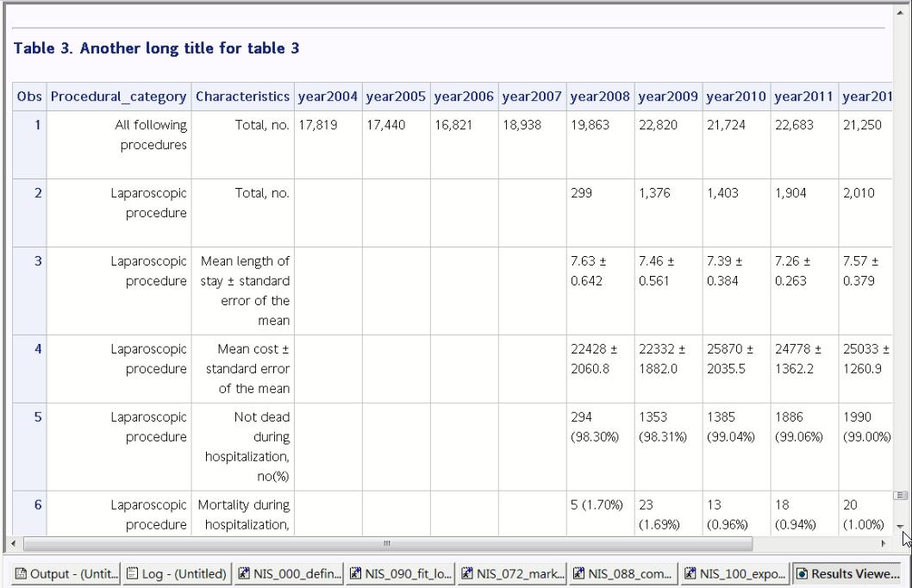Click the 7.46 ± 0.561 cell
Viewport: 912px width, 588px height.
[x=668, y=291]
